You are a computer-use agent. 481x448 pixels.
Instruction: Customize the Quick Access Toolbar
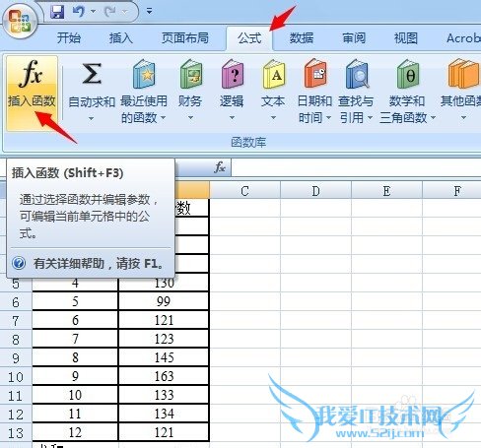tap(150, 12)
